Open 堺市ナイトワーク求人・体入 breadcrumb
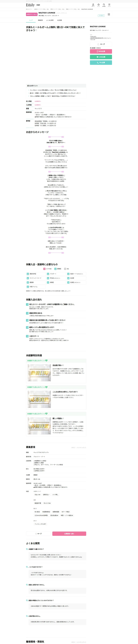The image size is (138, 644). coord(58,9)
